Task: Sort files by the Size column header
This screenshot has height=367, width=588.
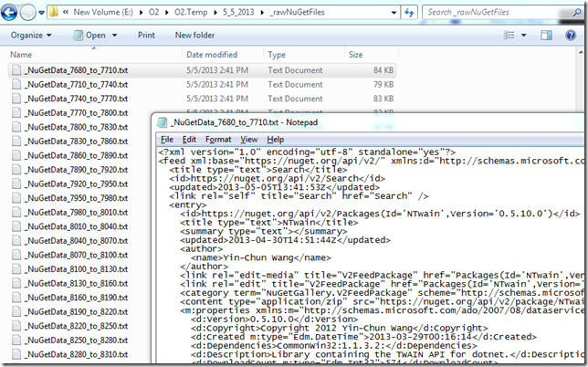Action: [354, 55]
